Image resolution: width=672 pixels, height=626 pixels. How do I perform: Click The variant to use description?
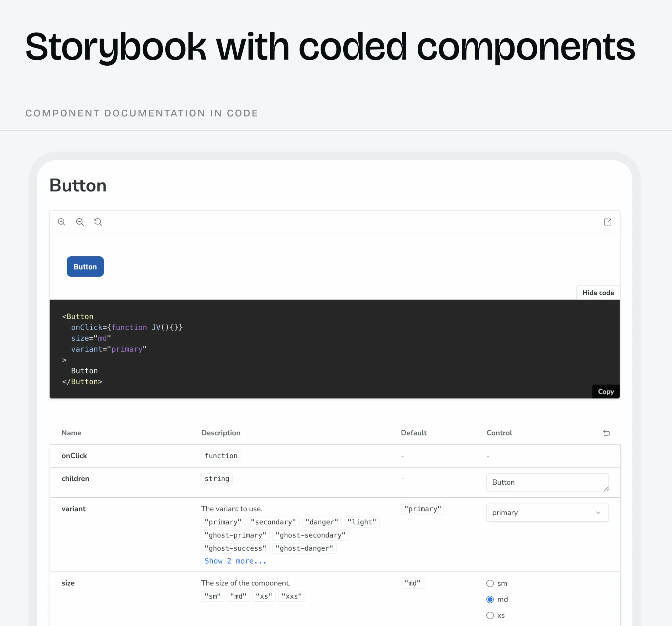click(x=232, y=509)
